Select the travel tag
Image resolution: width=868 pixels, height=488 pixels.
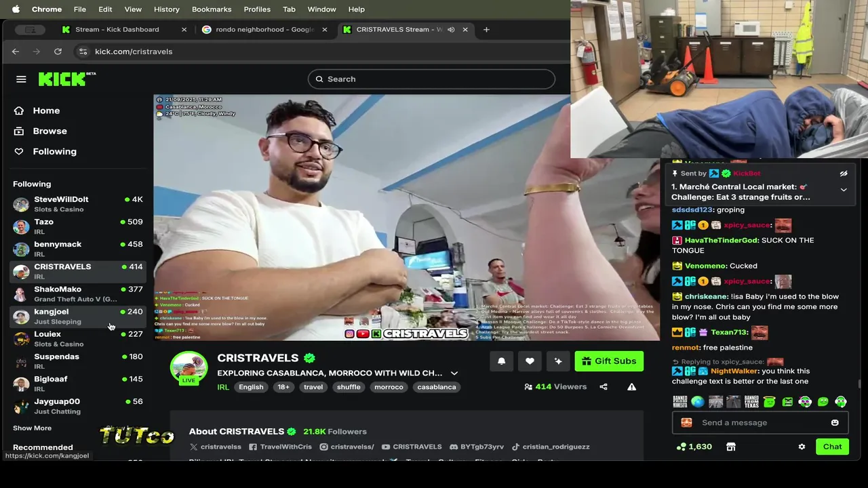pos(313,387)
